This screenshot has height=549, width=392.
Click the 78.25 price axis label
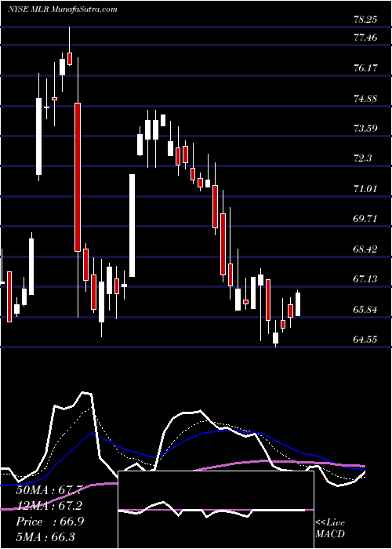click(365, 20)
